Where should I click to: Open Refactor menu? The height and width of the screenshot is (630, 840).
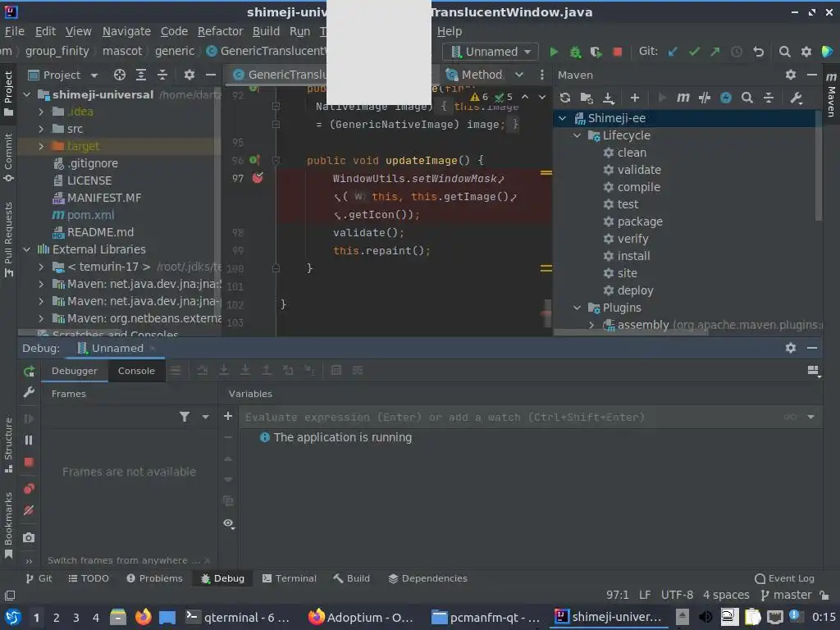point(220,32)
